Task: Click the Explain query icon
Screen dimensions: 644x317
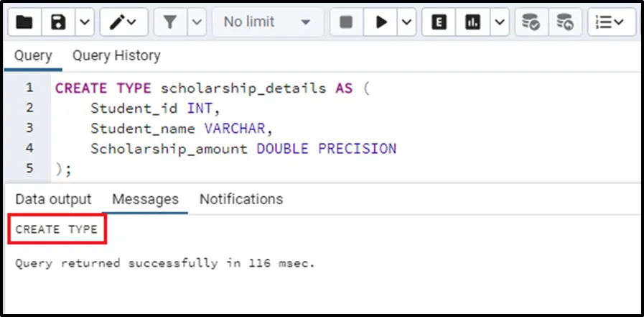Action: tap(438, 22)
